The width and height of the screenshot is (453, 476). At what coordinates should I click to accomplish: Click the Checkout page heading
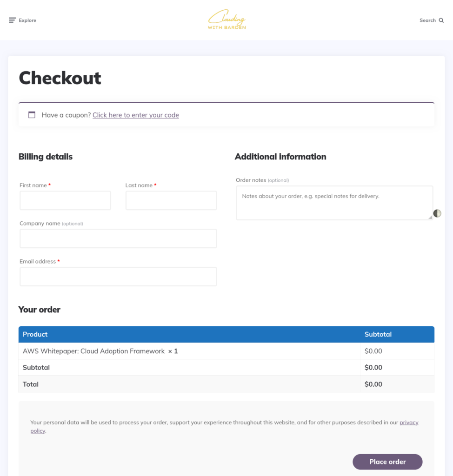(x=60, y=78)
